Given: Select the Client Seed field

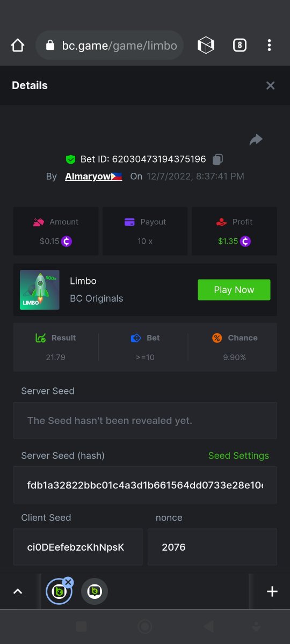Looking at the screenshot, I should coord(78,547).
